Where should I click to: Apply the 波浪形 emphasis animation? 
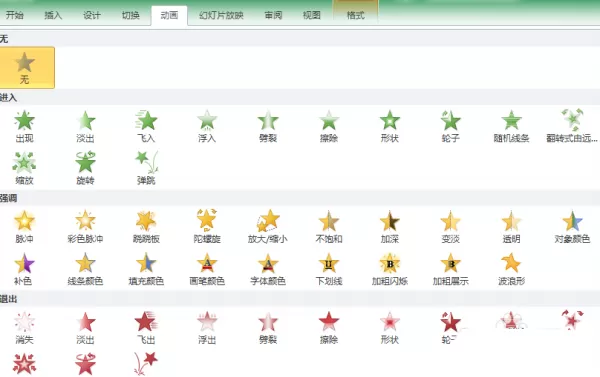511,269
